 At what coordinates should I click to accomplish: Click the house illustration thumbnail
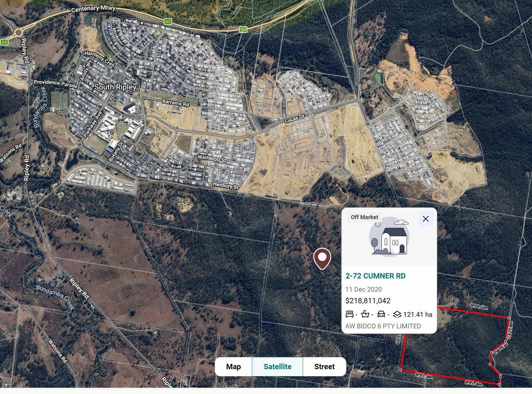point(389,237)
